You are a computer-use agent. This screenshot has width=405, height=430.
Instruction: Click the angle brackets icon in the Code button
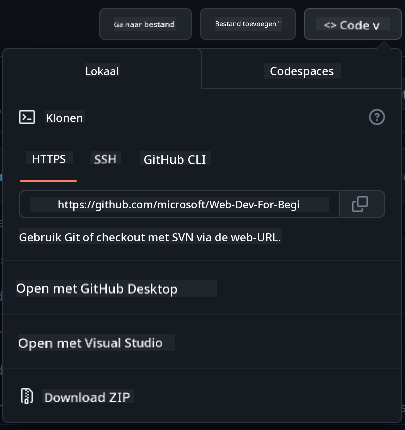coord(330,25)
